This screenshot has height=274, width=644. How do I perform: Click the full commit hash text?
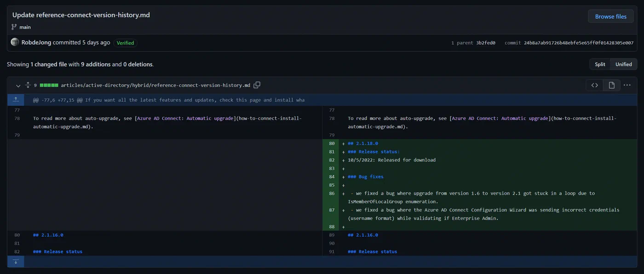tap(579, 43)
